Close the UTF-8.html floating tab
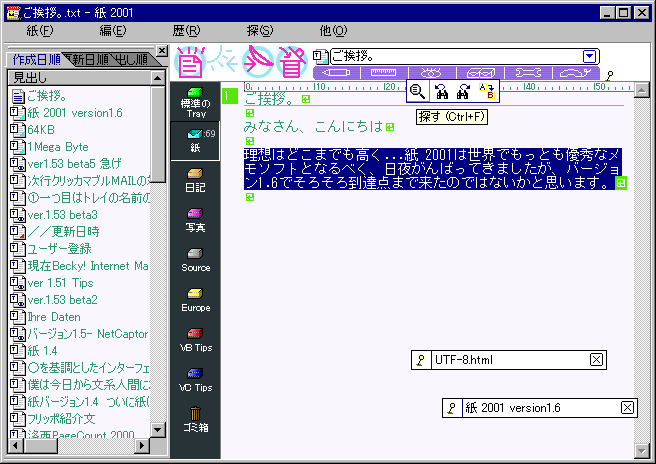Viewport: 656px width, 464px height. pos(597,359)
